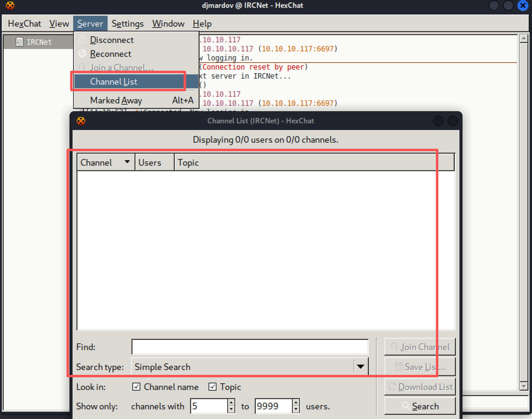Increase the maximum users value
This screenshot has width=532, height=419.
[296, 403]
